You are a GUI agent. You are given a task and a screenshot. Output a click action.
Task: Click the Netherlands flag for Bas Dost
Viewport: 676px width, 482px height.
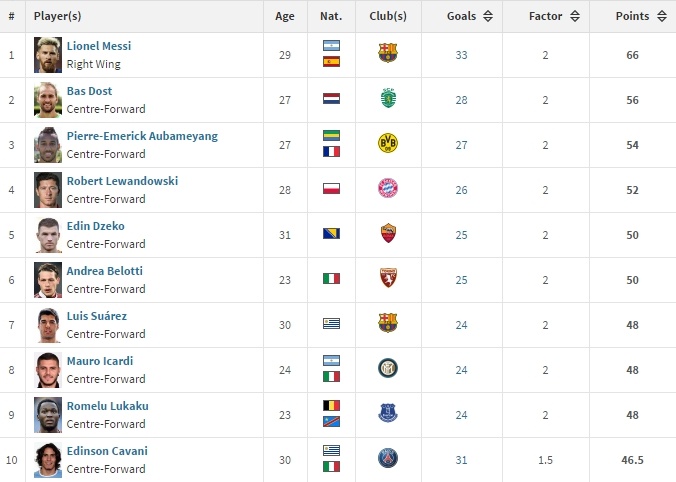pyautogui.click(x=331, y=99)
